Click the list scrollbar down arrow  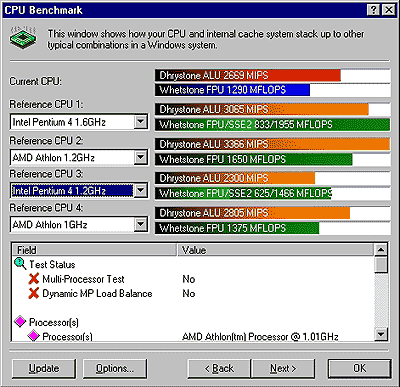tap(381, 334)
